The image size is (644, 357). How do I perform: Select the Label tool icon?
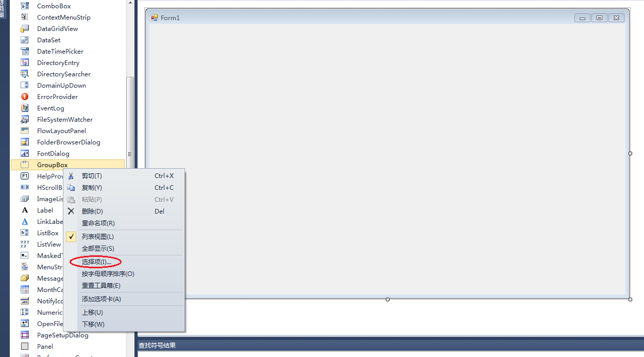[25, 210]
